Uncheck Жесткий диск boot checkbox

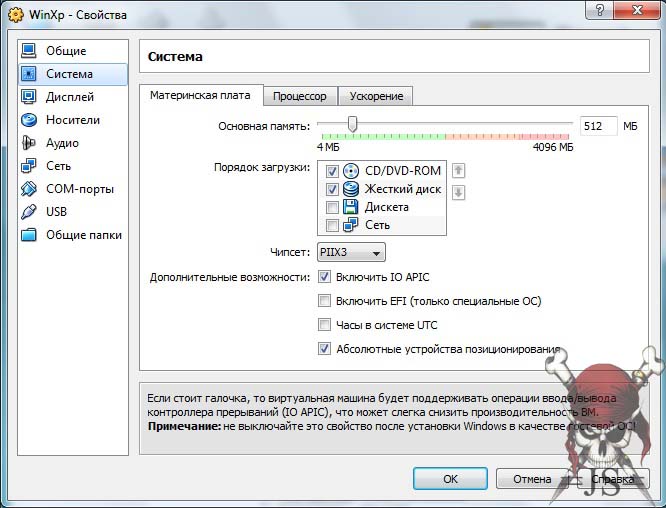point(332,189)
